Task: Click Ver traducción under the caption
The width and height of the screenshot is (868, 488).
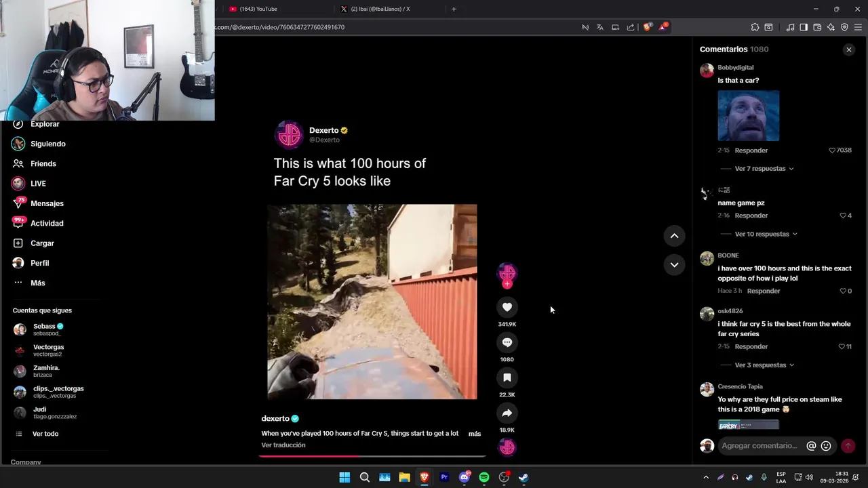Action: point(283,445)
